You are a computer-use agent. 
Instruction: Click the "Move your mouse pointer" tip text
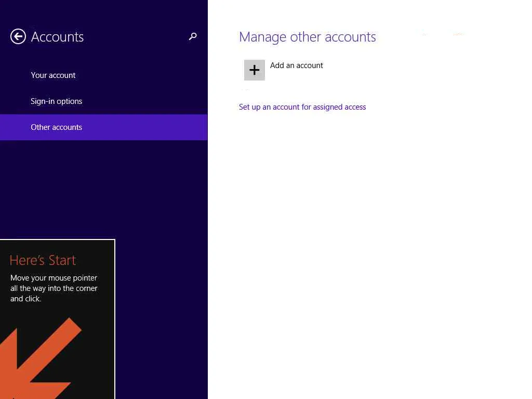[x=54, y=278]
